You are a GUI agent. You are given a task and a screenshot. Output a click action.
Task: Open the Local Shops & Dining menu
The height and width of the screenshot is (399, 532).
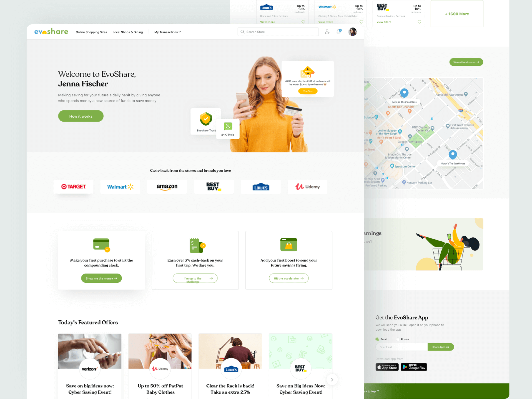coord(128,32)
